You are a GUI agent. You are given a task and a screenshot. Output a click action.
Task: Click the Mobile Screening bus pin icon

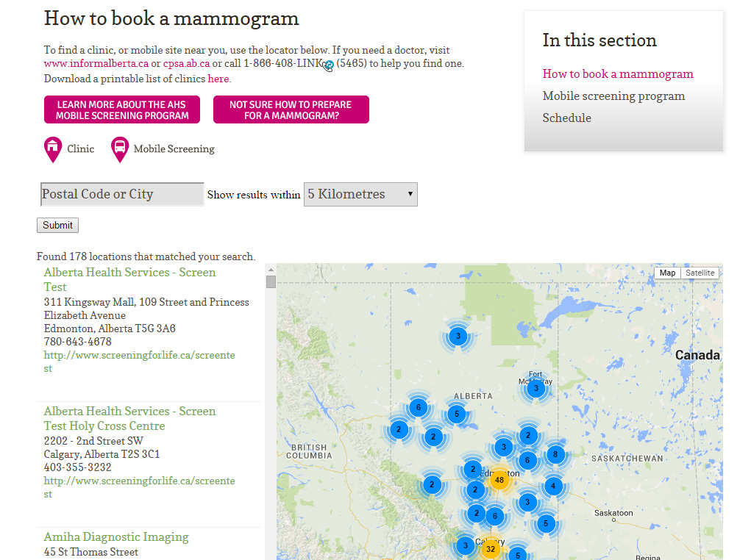point(120,150)
